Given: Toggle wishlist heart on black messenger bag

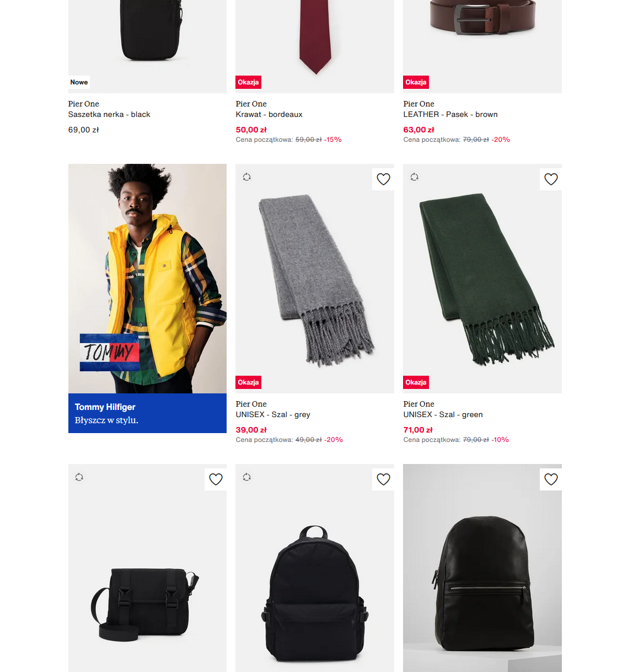Looking at the screenshot, I should [x=216, y=479].
